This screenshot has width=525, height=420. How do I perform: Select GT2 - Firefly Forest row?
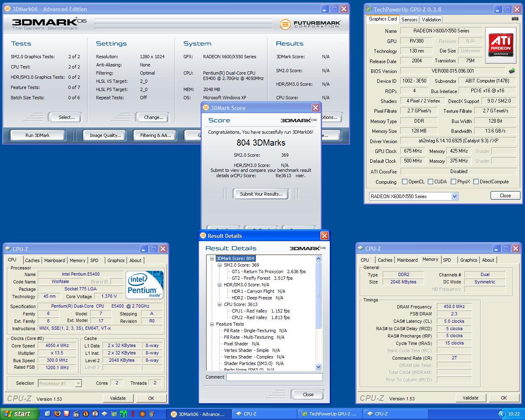click(x=262, y=278)
